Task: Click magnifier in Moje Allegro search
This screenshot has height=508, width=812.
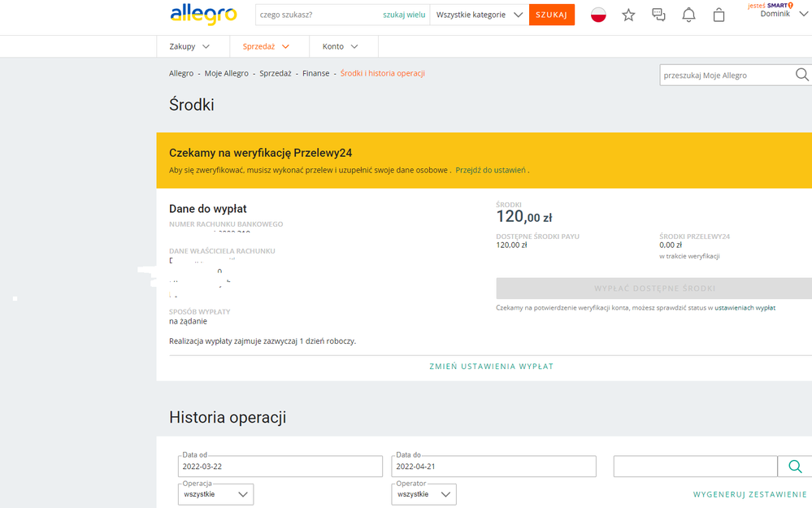Action: [801, 75]
